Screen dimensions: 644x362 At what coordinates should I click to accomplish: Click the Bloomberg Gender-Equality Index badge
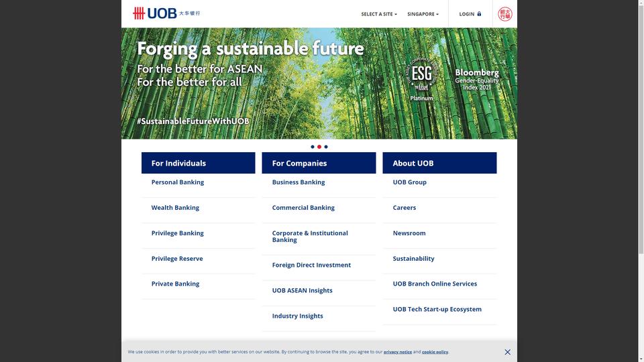(477, 79)
